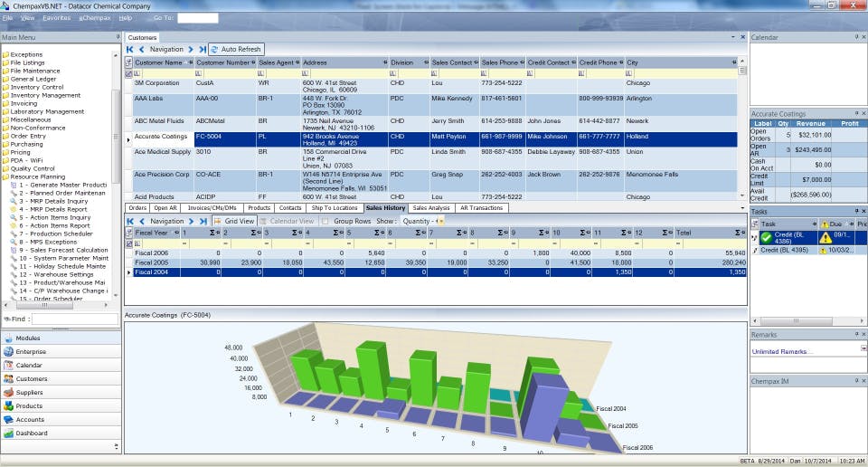Go to previous customer record arrow

[142, 49]
